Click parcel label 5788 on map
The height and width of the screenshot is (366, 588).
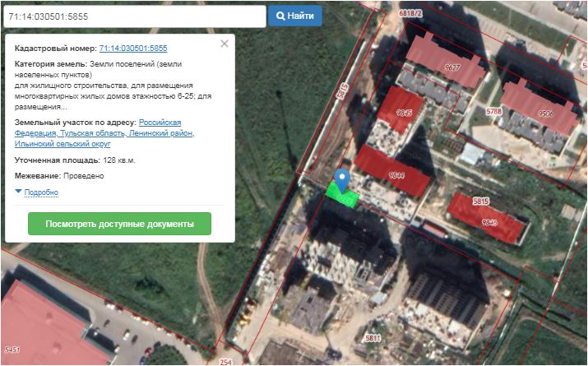click(x=493, y=111)
